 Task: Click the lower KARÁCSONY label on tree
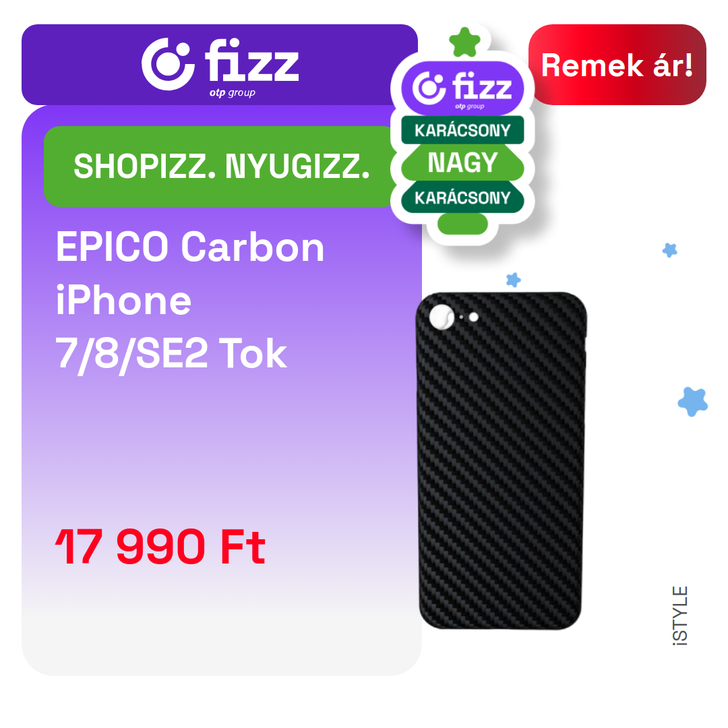(x=462, y=198)
